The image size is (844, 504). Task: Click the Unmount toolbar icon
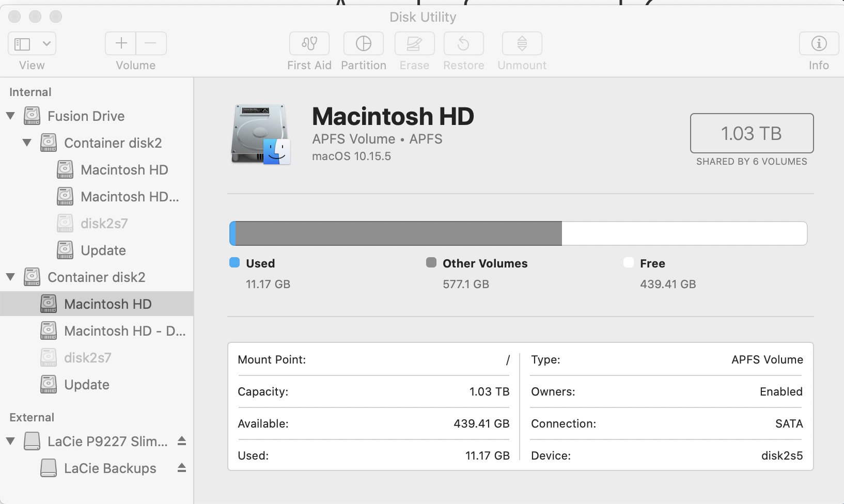522,43
